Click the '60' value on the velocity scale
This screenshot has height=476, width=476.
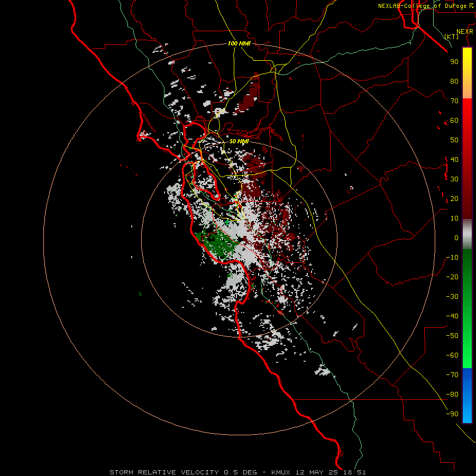point(454,120)
